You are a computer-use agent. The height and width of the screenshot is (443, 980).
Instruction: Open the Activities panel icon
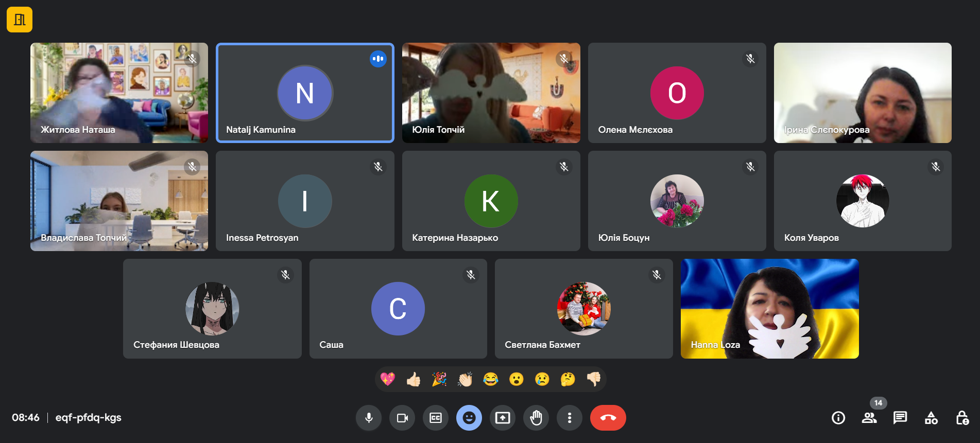(x=931, y=418)
